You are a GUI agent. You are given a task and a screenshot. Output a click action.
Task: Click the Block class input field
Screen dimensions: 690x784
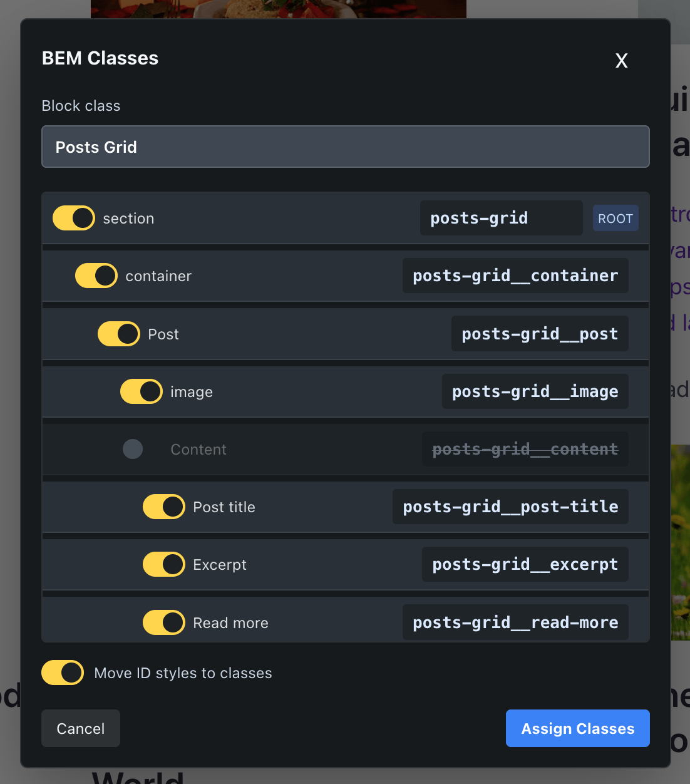click(346, 147)
